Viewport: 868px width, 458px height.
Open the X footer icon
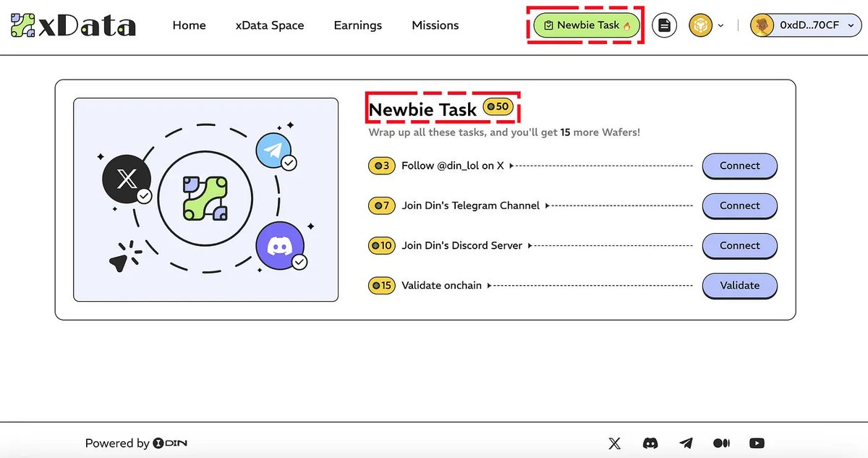click(x=615, y=443)
